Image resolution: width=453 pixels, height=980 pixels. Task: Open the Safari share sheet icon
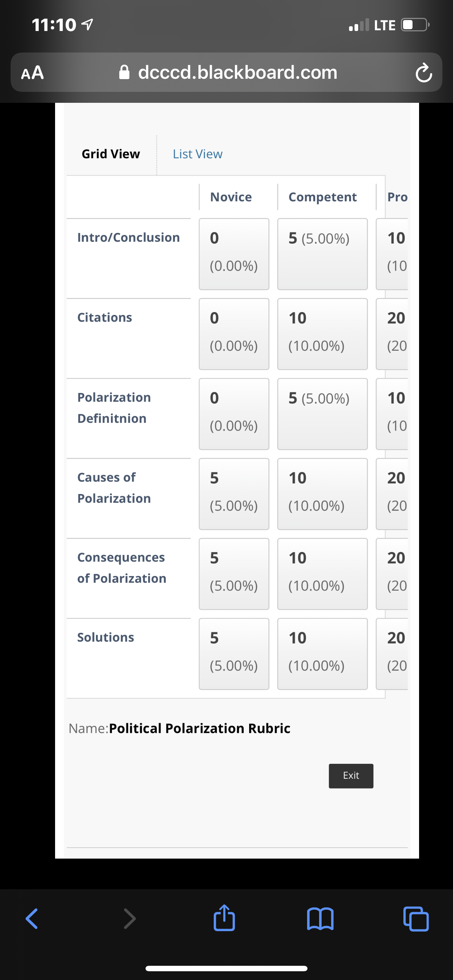click(224, 918)
